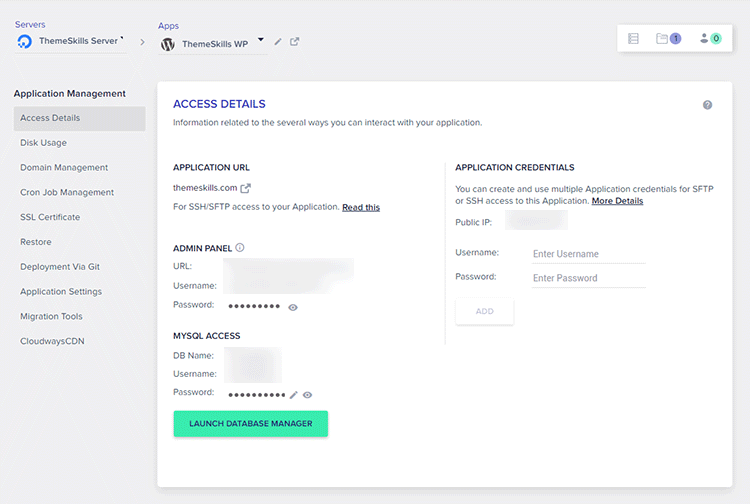Select Access Details in sidebar

79,118
